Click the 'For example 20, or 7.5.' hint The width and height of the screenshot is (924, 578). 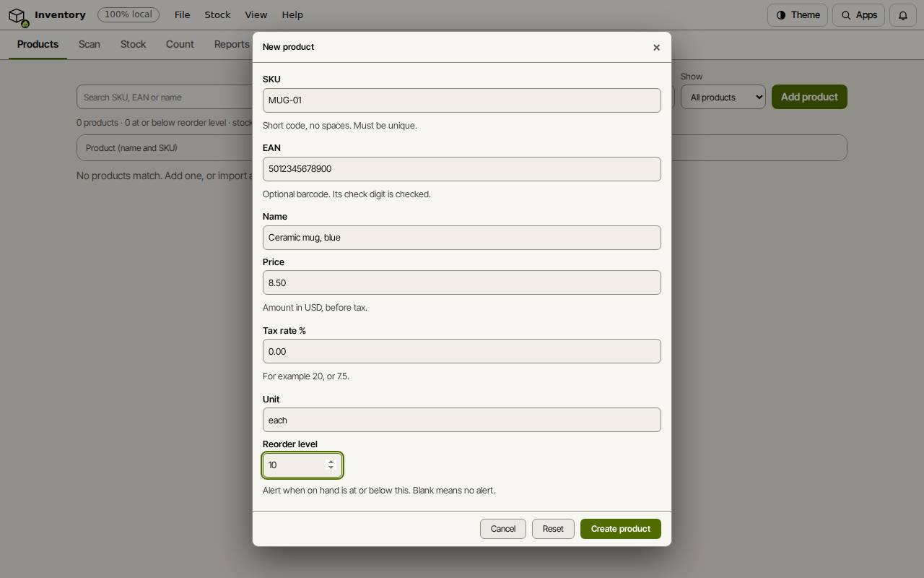(306, 376)
